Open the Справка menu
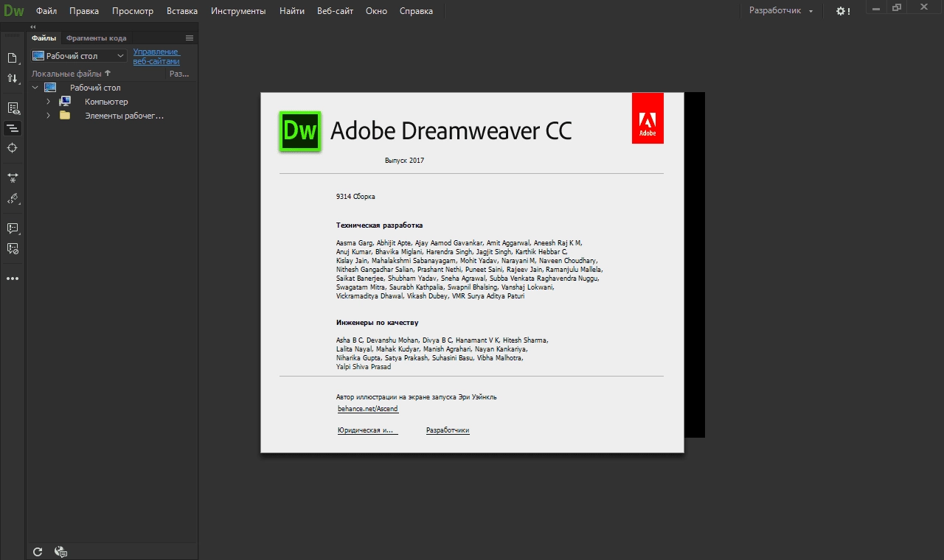The image size is (944, 560). click(x=416, y=11)
